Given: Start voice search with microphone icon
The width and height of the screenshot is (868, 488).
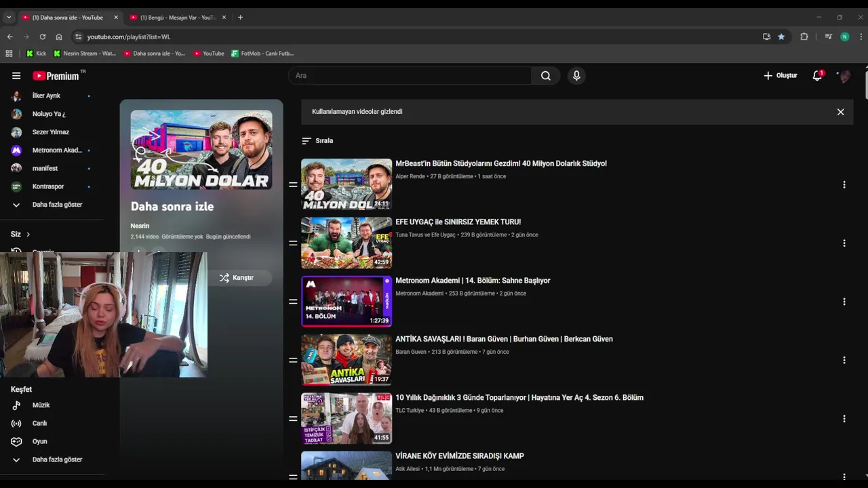Looking at the screenshot, I should click(x=576, y=76).
